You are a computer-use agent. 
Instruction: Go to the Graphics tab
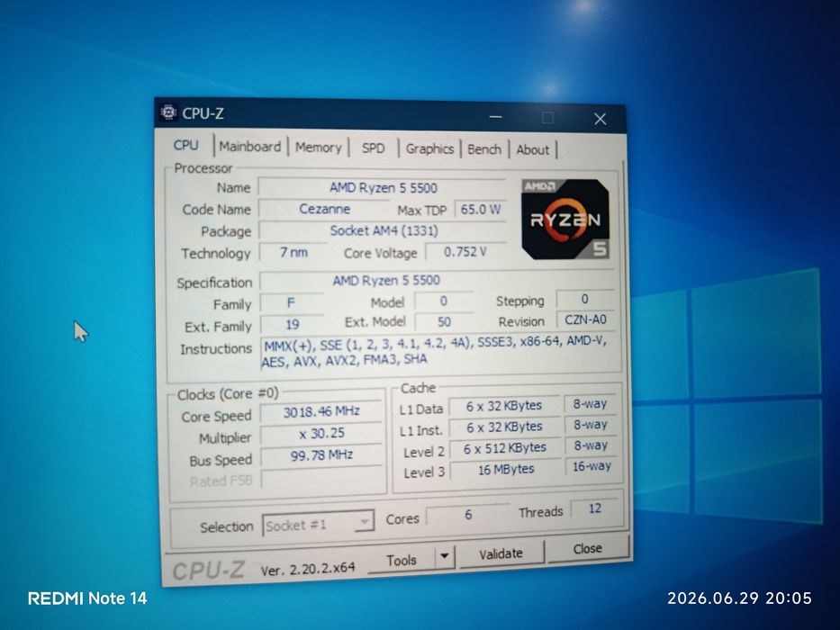pyautogui.click(x=429, y=148)
